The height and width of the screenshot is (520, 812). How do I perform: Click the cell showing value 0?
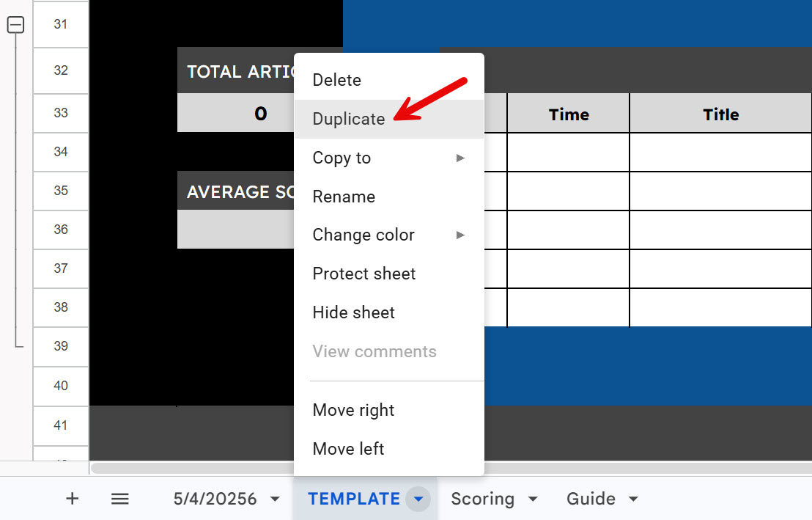236,113
